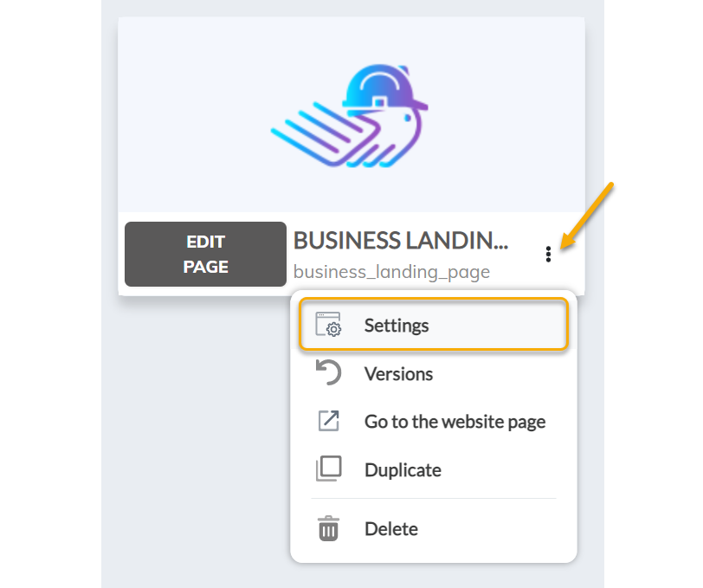Open the page preview thumbnail
This screenshot has width=703, height=588.
(x=351, y=115)
